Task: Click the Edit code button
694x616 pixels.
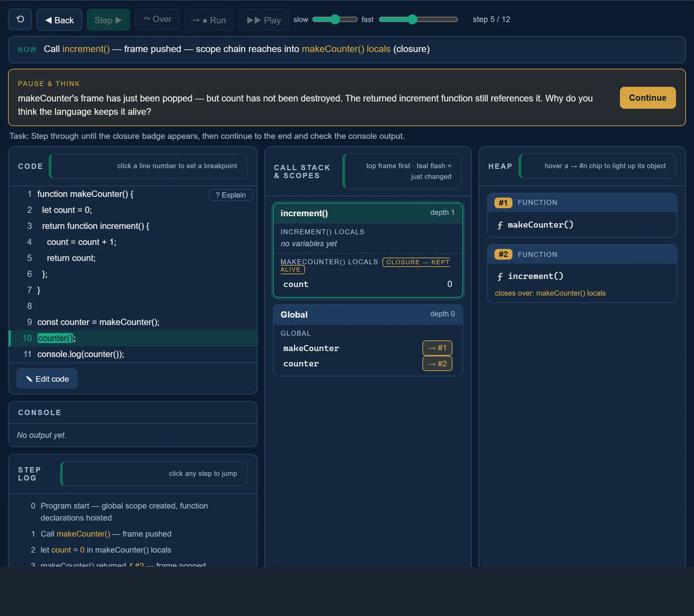Action: (x=47, y=379)
